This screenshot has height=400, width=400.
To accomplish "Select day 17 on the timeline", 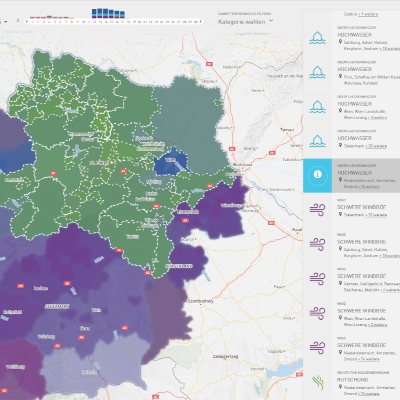I will (x=123, y=22).
